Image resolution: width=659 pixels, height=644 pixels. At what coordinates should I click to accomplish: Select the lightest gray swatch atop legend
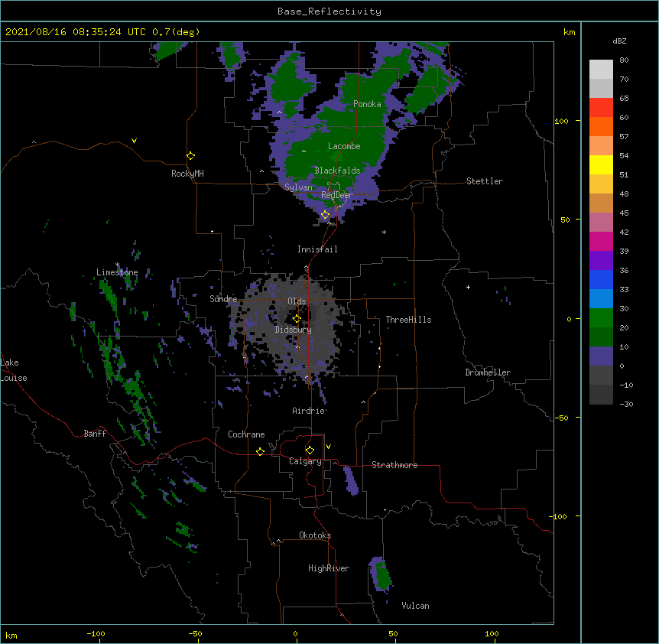click(x=601, y=69)
